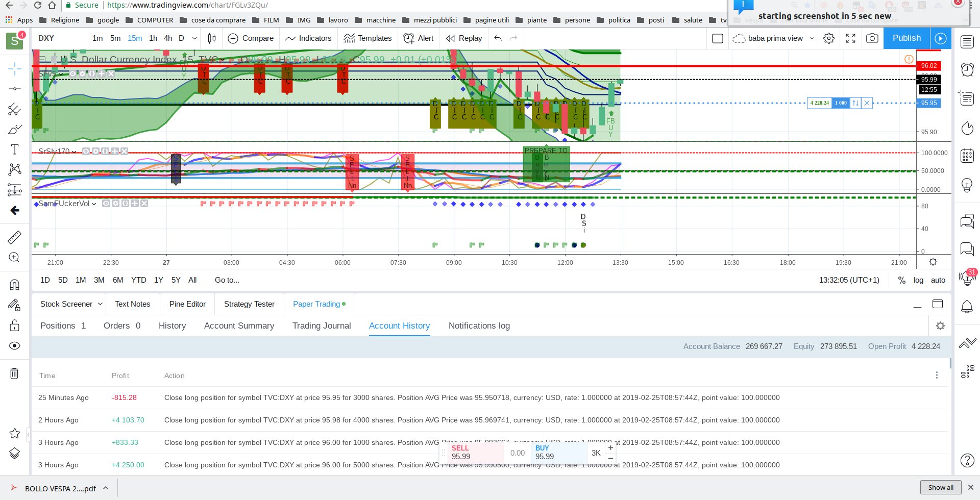Toggle stay in drawing mode
This screenshot has width=980, height=500.
point(15,305)
